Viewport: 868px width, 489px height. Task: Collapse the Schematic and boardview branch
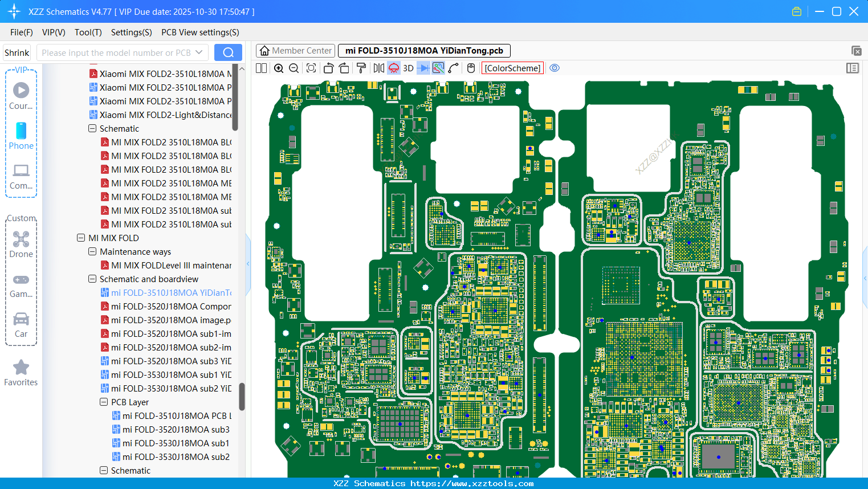(92, 279)
